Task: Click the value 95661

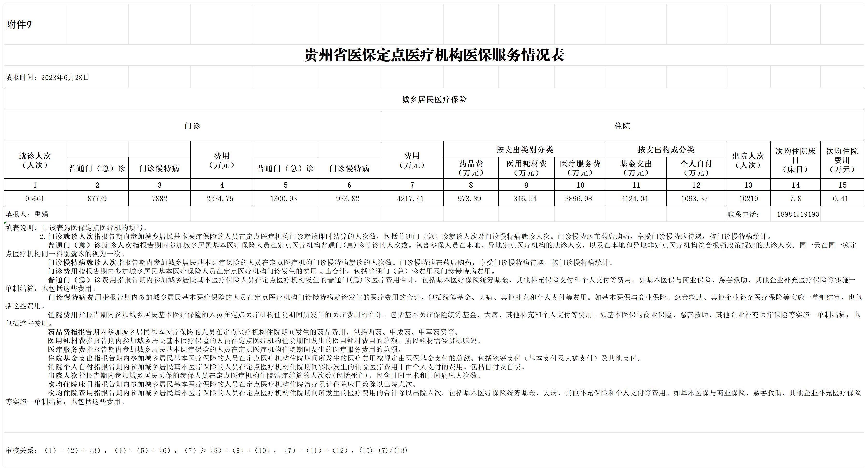Action: tap(35, 199)
